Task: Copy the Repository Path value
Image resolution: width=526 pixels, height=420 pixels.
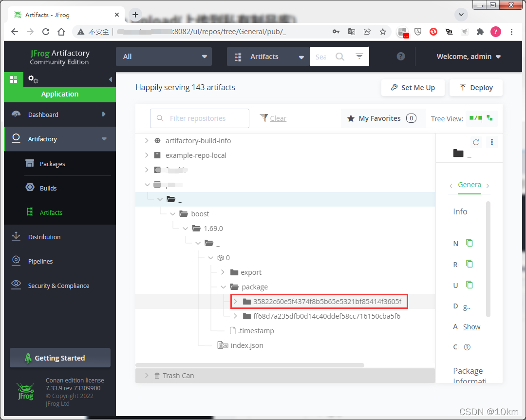Action: 470,264
